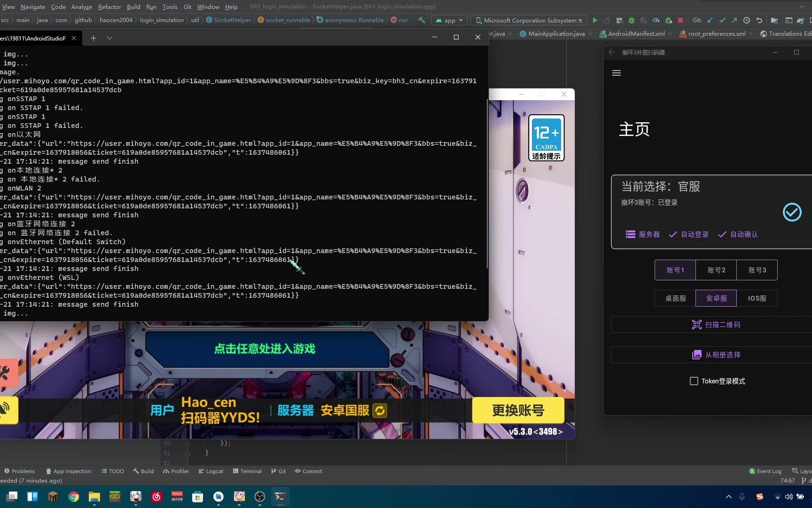
Task: Open the CADPA 12+ age rating badge
Action: pos(547,138)
